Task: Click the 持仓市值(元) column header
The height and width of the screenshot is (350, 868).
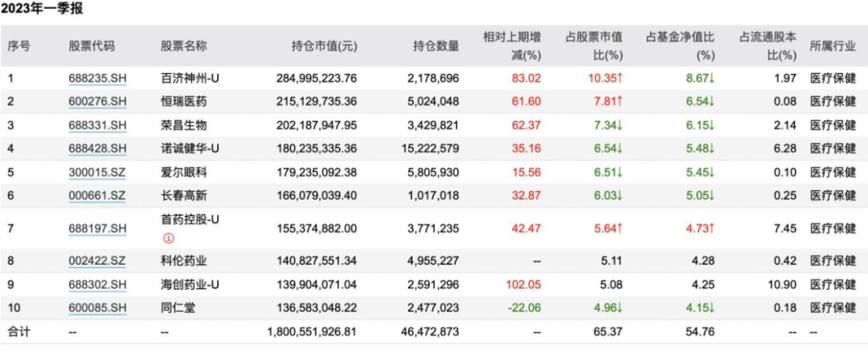Action: [325, 47]
